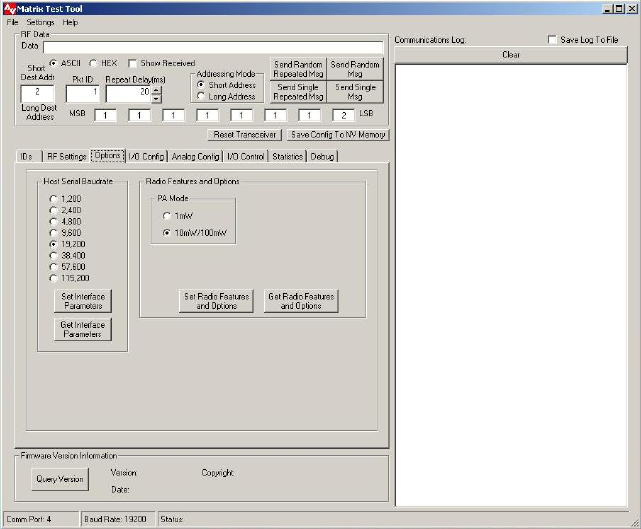
Task: Go to the Statistics tab
Action: pyautogui.click(x=287, y=156)
